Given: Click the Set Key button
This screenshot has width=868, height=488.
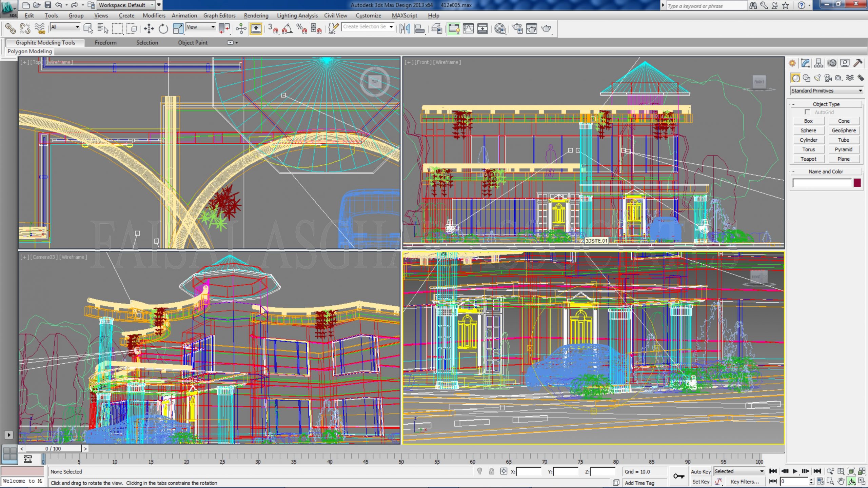Looking at the screenshot, I should pyautogui.click(x=701, y=482).
